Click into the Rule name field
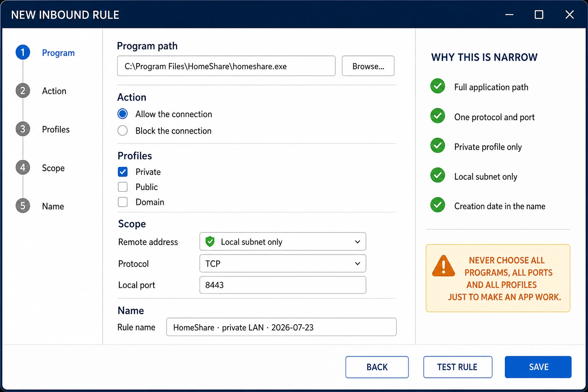 click(x=281, y=327)
